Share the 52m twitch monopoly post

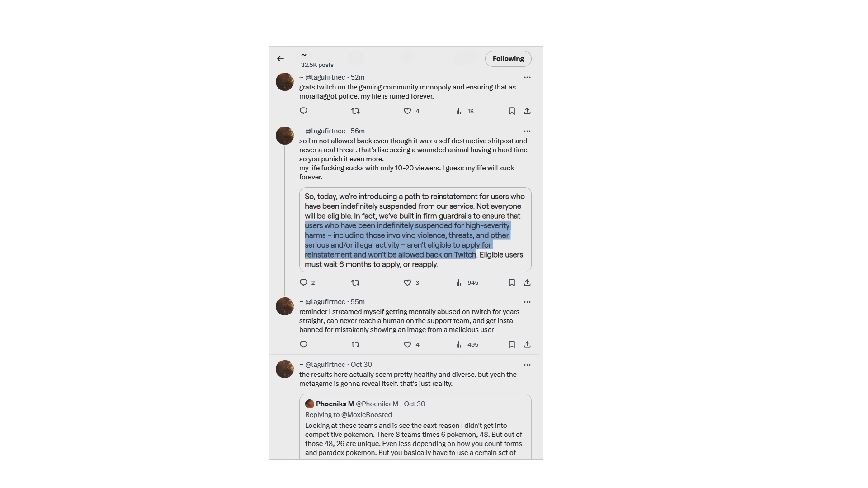tap(527, 111)
